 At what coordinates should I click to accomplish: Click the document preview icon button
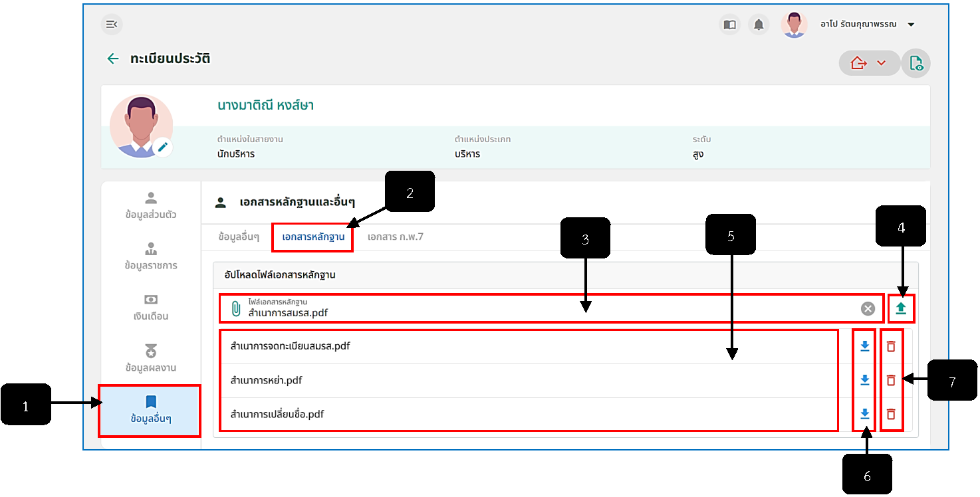[x=916, y=63]
